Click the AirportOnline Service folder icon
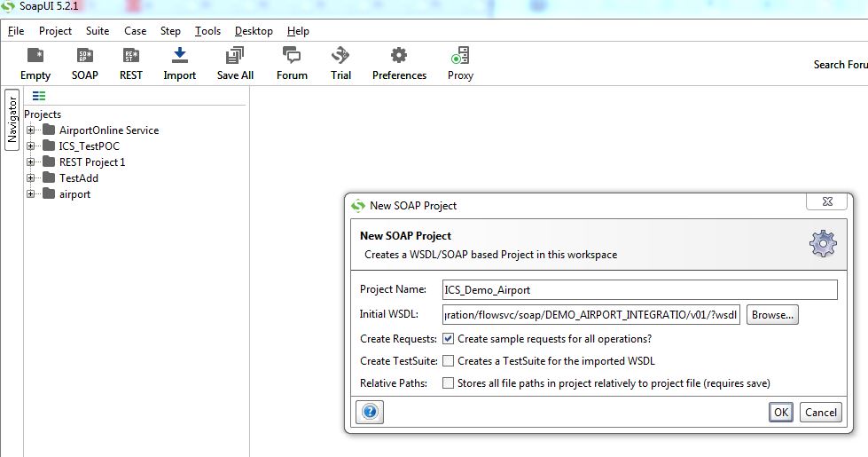The width and height of the screenshot is (868, 457). click(50, 130)
